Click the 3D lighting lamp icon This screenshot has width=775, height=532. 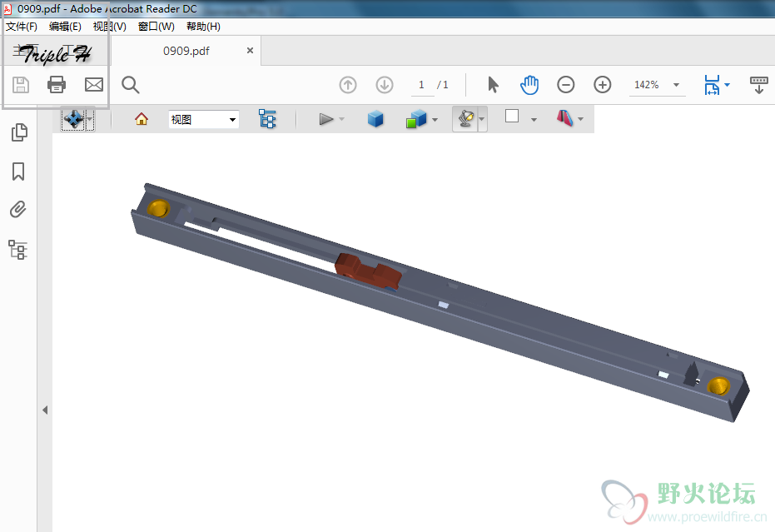tap(465, 119)
